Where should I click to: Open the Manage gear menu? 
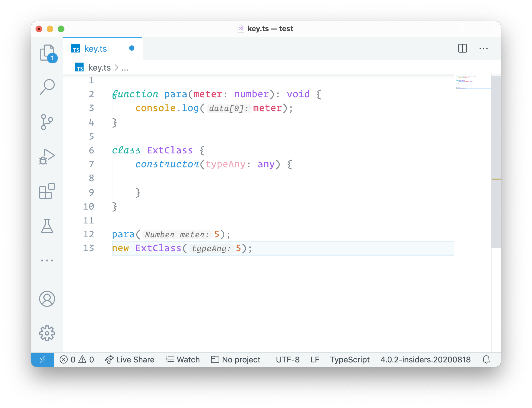pyautogui.click(x=47, y=333)
